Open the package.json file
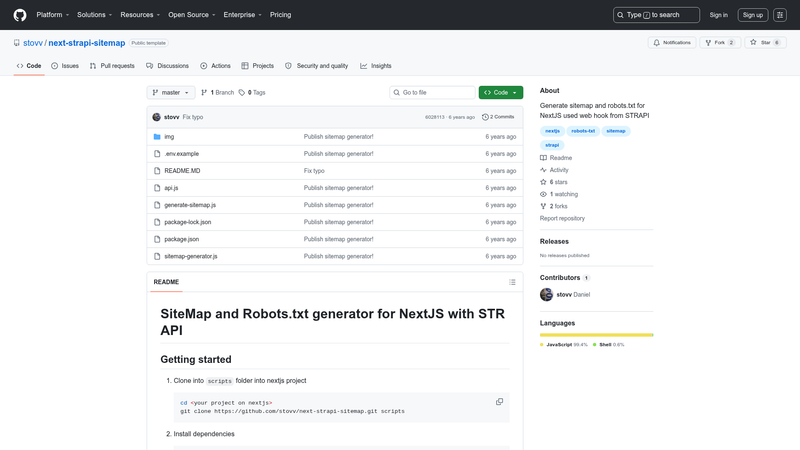 point(182,239)
